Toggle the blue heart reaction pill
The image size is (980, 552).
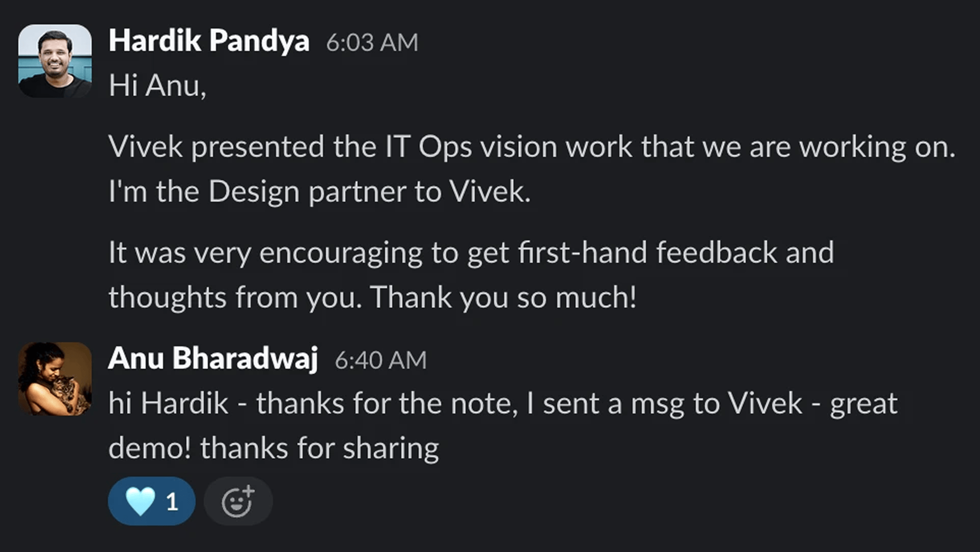(x=151, y=501)
